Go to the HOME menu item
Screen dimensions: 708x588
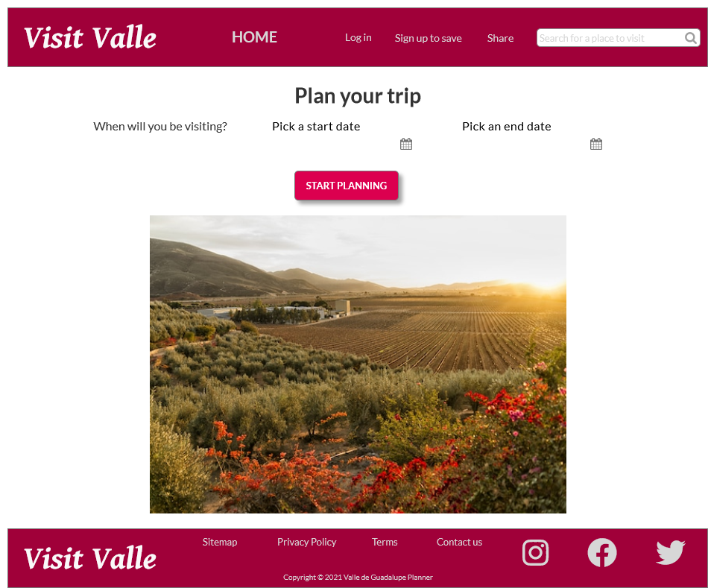pyautogui.click(x=254, y=37)
